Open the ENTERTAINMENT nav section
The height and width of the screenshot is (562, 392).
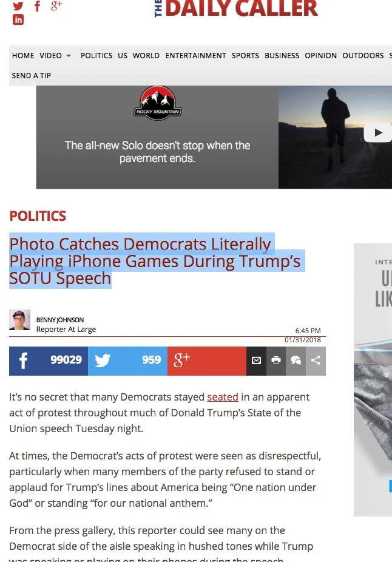tap(195, 56)
